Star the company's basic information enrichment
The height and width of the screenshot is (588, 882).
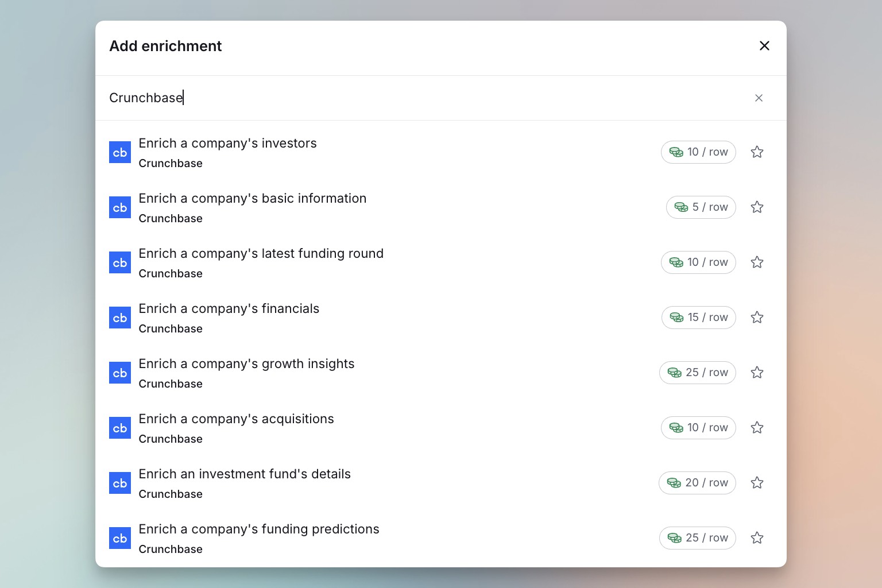tap(757, 207)
